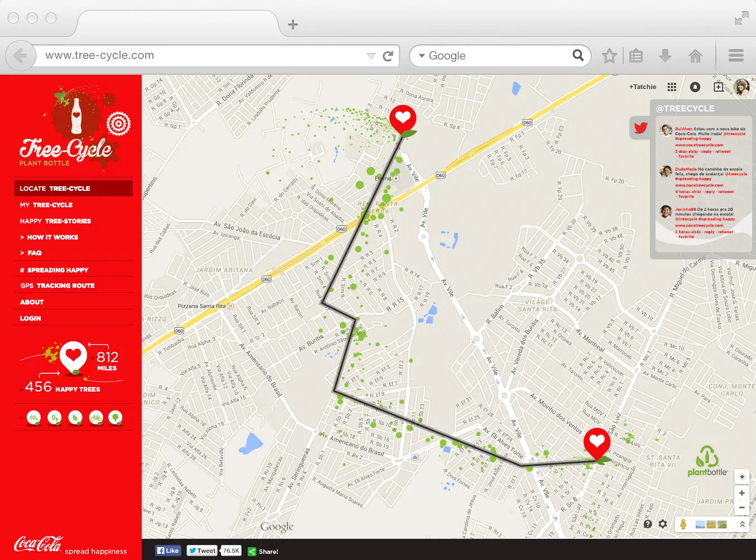Click the Share! button
Screen dimensions: 756x560
pyautogui.click(x=263, y=551)
